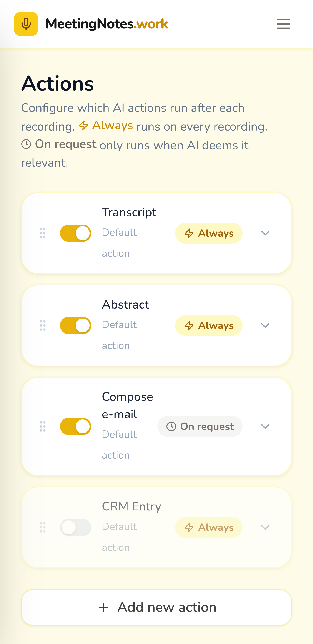313x644 pixels.
Task: Expand the Compose e-mail card chevron
Action: [265, 426]
